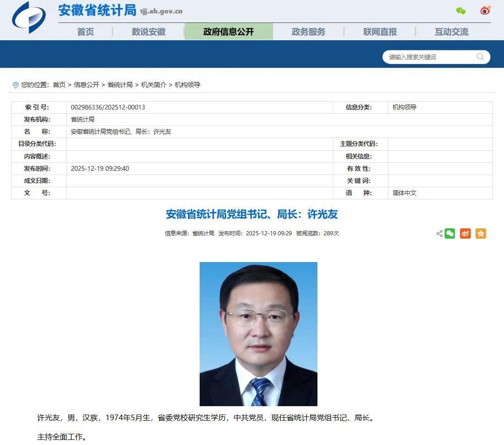Image resolution: width=504 pixels, height=445 pixels.
Task: Click the 信息公开 breadcrumb link
Action: pyautogui.click(x=85, y=85)
